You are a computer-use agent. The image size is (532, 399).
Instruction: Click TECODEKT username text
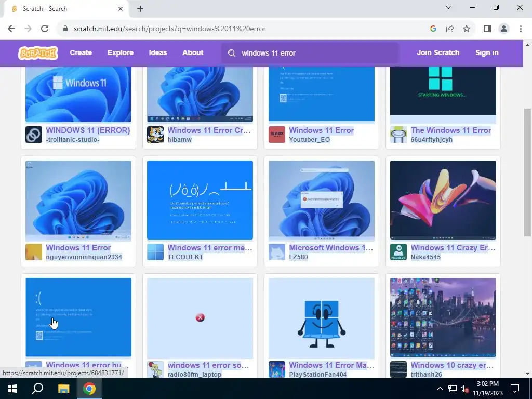pos(185,257)
